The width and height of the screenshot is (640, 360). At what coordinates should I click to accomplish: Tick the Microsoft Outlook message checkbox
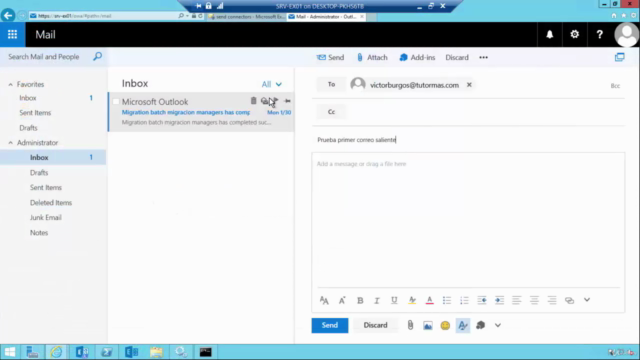[116, 102]
